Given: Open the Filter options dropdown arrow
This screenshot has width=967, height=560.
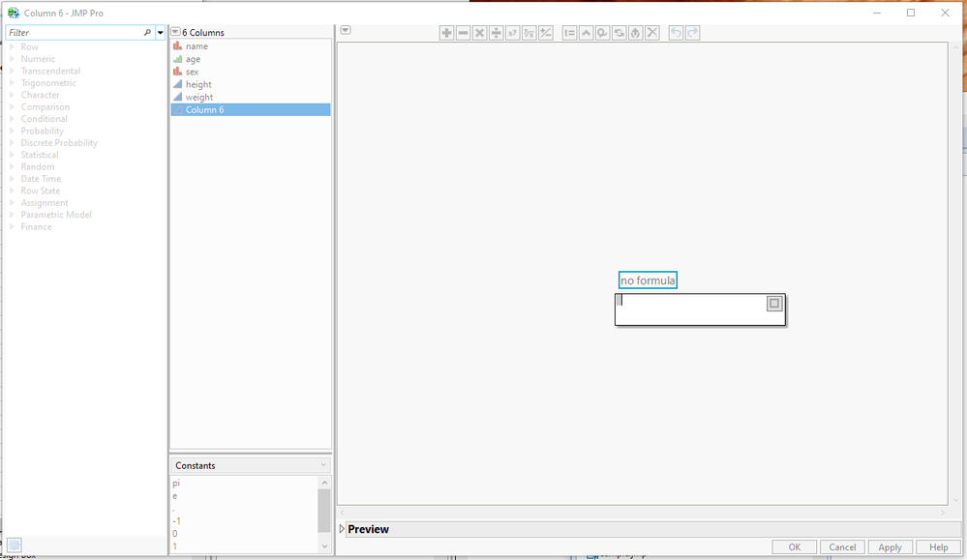Looking at the screenshot, I should (x=161, y=32).
